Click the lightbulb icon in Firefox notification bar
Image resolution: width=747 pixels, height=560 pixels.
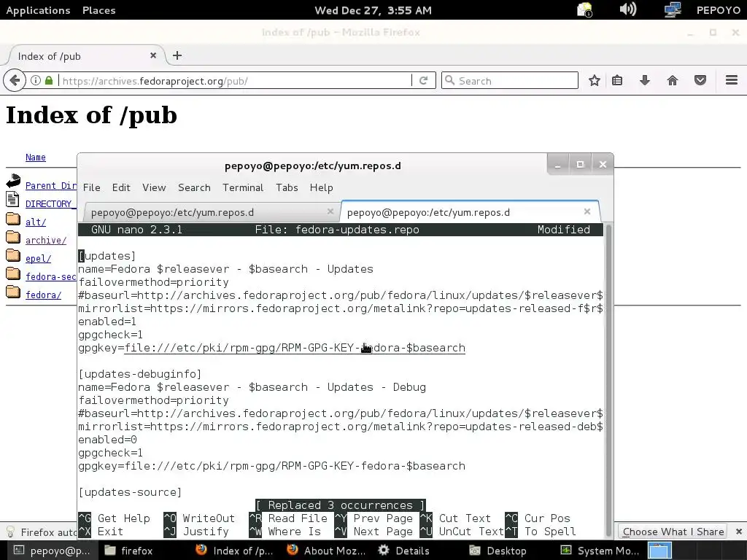pos(9,532)
